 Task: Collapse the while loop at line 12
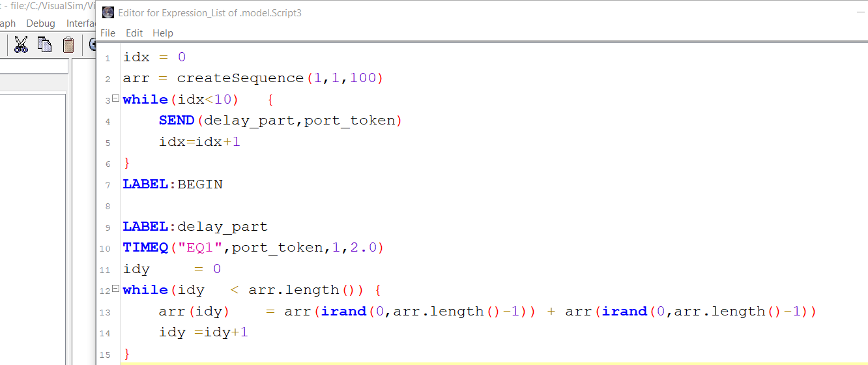click(x=115, y=289)
